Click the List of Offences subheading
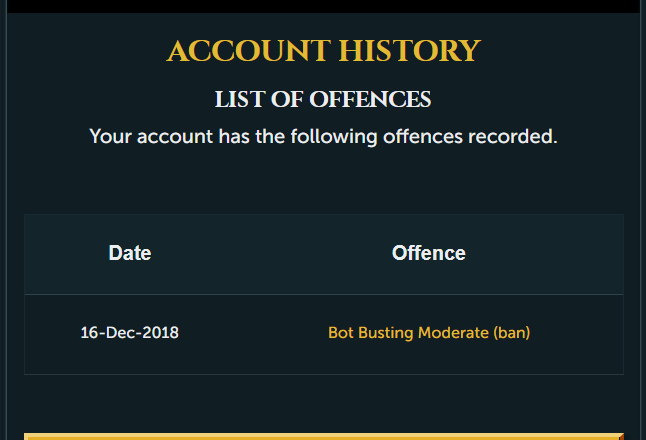Viewport: 646px width, 440px height. pos(323,99)
